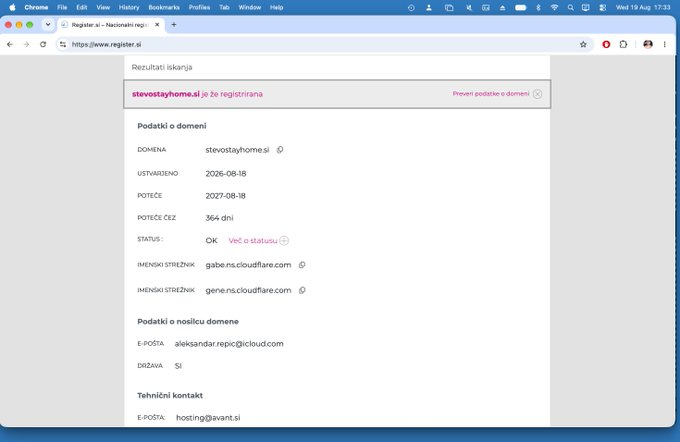Open the Window menu
680x442 pixels.
tap(250, 7)
